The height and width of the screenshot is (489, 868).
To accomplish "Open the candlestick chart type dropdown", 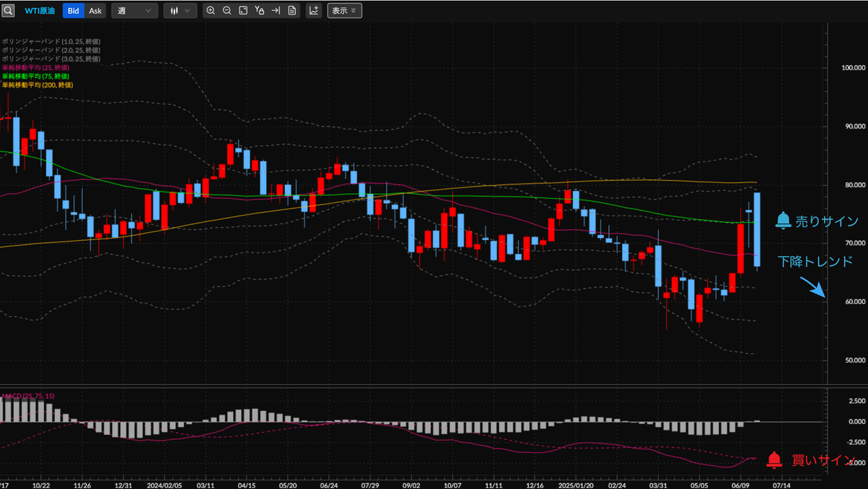I will click(x=180, y=11).
